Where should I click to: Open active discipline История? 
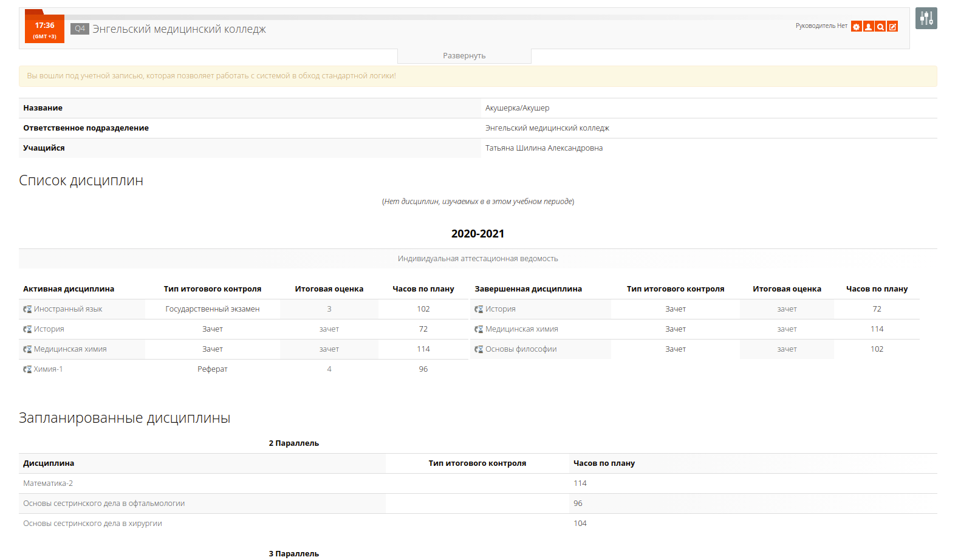pos(49,329)
